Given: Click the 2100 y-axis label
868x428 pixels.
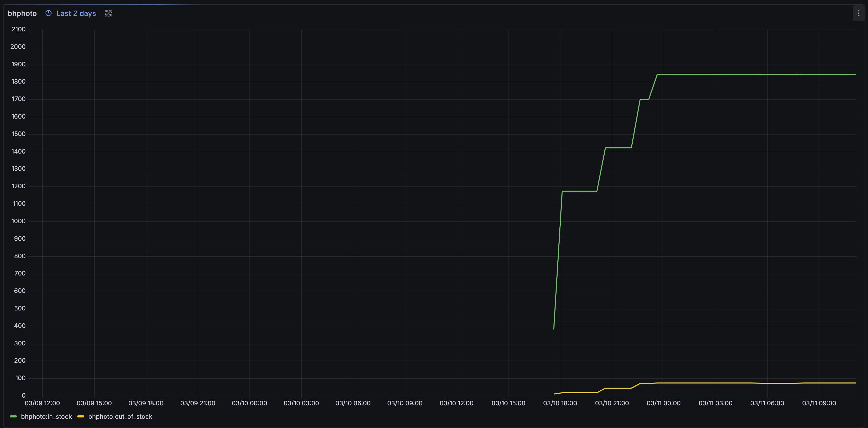Looking at the screenshot, I should coord(19,29).
